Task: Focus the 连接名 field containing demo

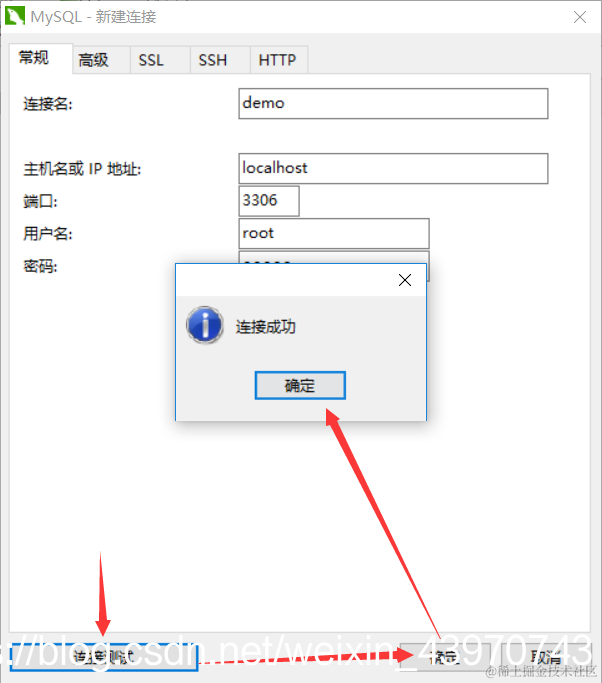Action: (393, 104)
